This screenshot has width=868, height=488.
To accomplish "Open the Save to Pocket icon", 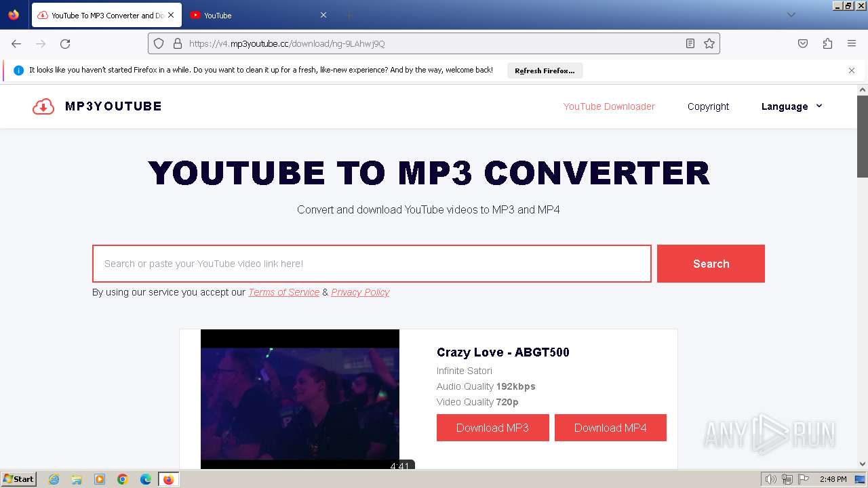I will 803,43.
